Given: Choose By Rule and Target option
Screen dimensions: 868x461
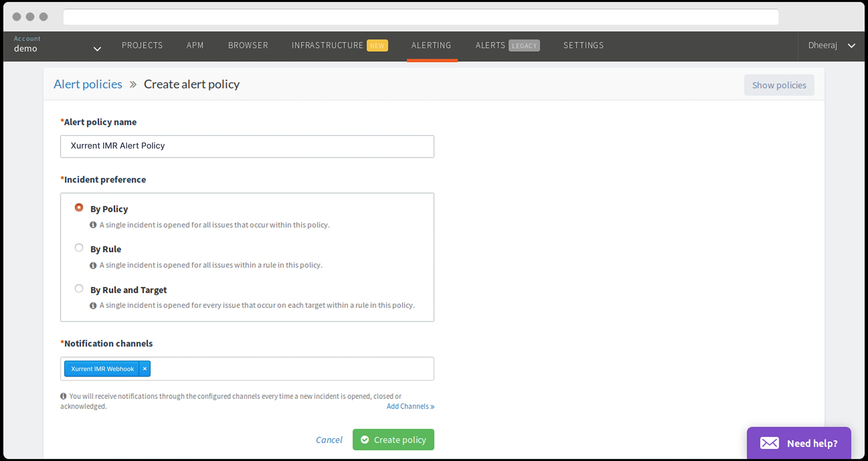Looking at the screenshot, I should point(79,288).
